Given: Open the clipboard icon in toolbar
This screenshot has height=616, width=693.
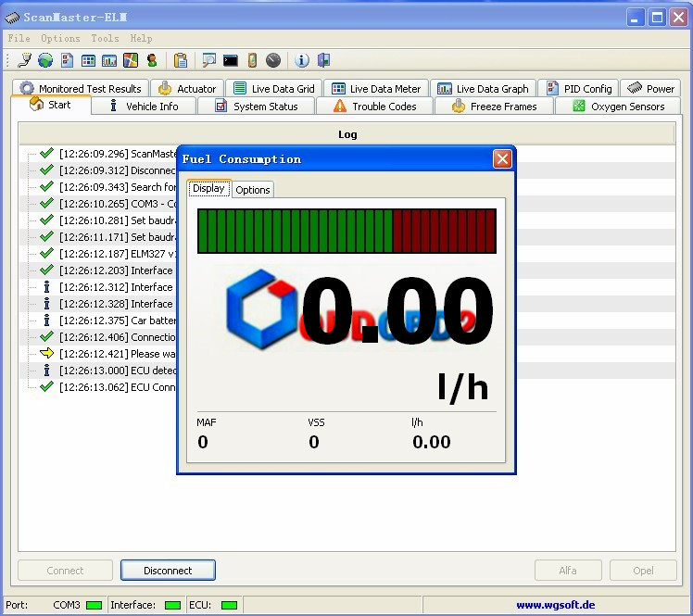Looking at the screenshot, I should click(181, 60).
